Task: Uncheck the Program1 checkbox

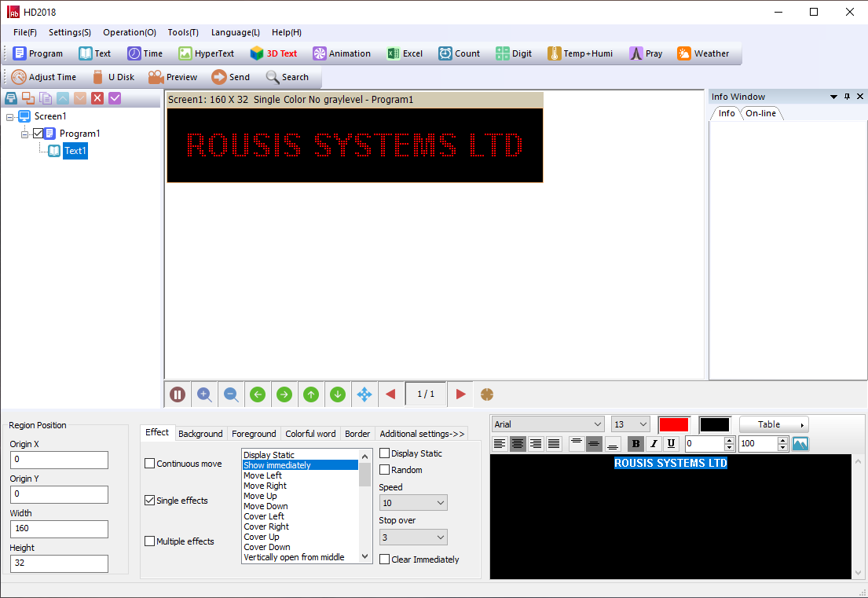Action: (38, 134)
